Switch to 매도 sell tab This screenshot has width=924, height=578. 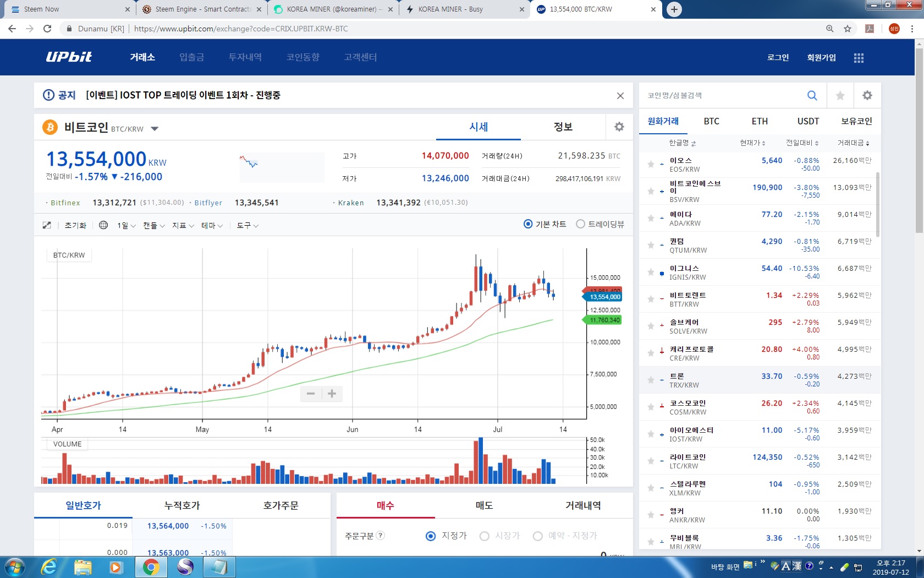(484, 505)
